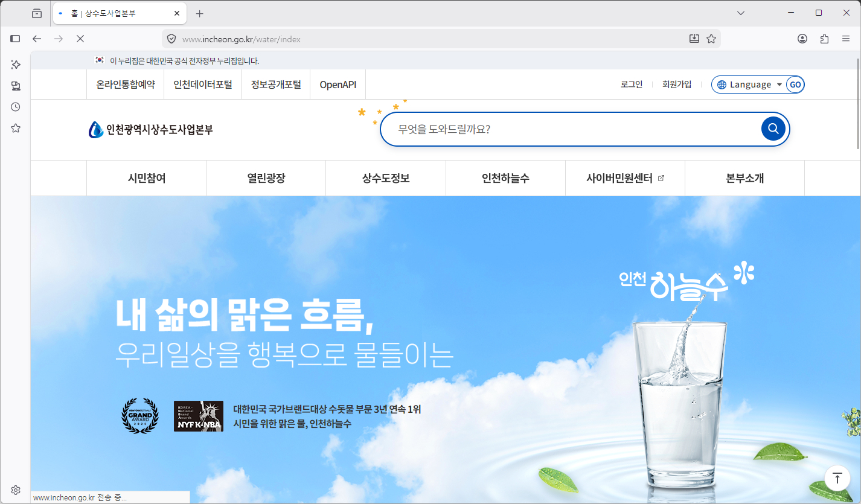861x504 pixels.
Task: Open the 시민참여 menu
Action: 147,178
